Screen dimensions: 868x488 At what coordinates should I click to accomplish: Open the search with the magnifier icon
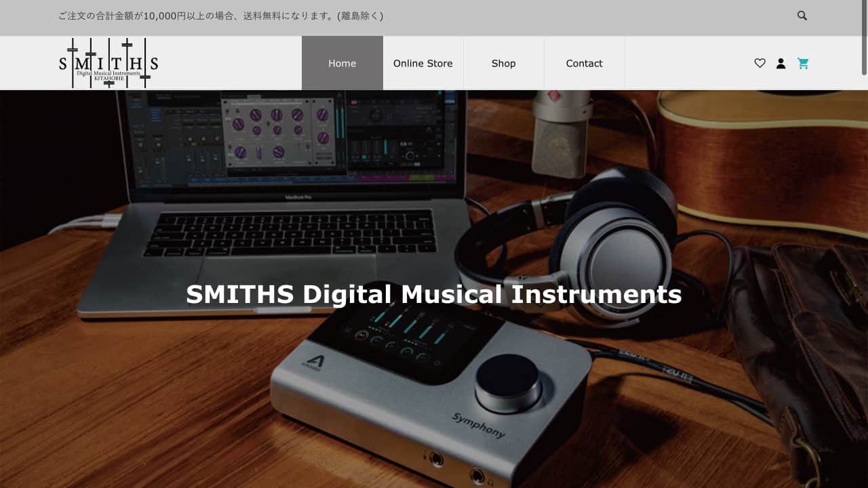[802, 15]
